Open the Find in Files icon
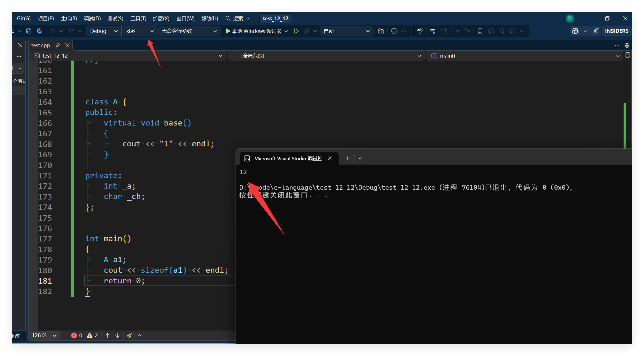 click(x=381, y=31)
